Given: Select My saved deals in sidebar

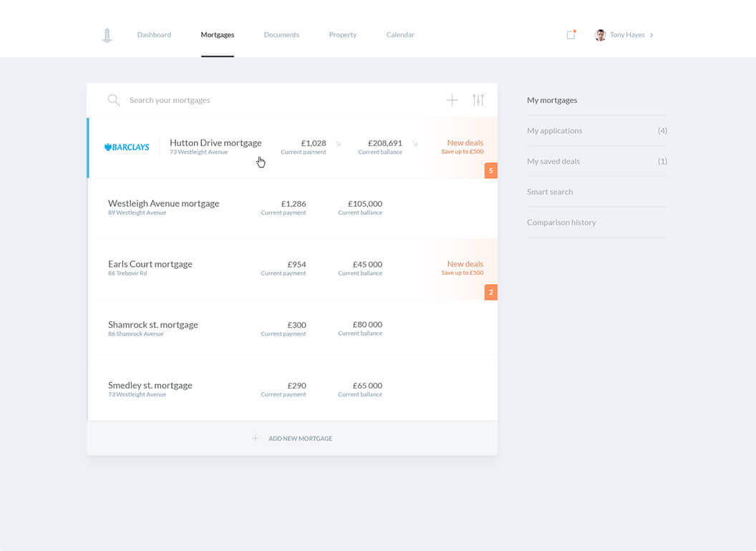Looking at the screenshot, I should pyautogui.click(x=553, y=161).
